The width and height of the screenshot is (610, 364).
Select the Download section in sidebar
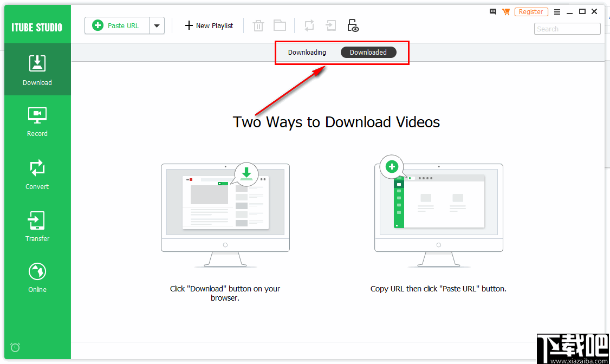coord(37,69)
